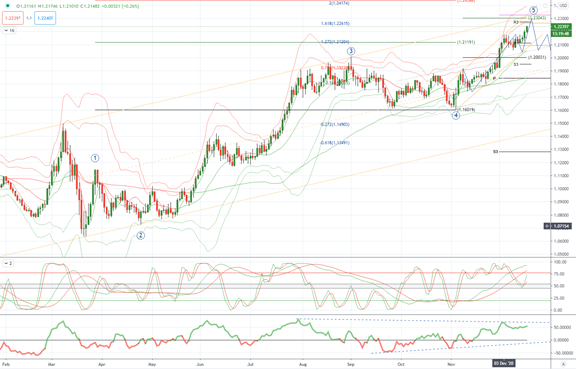The width and height of the screenshot is (576, 369).
Task: Select Elliott wave marker 4
Action: coord(456,115)
